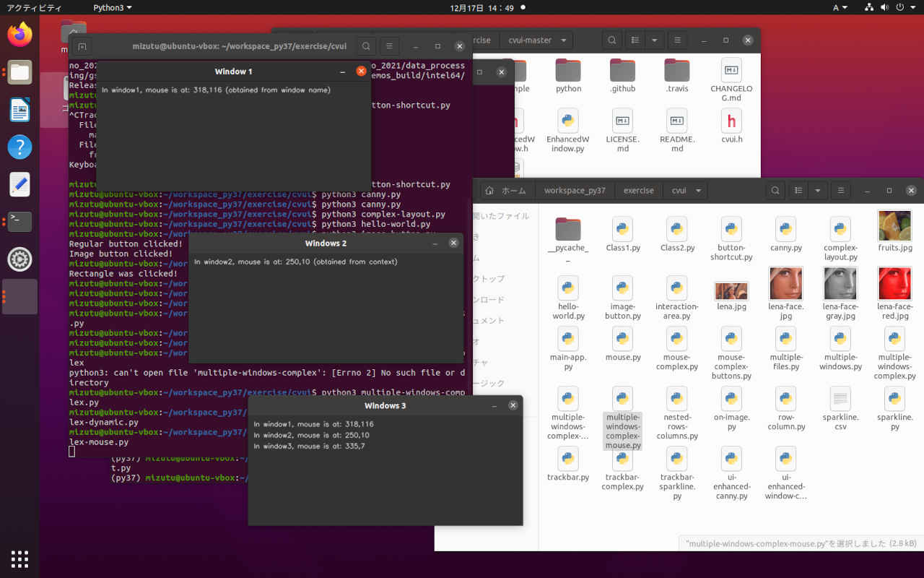Select the canny.py file icon

click(785, 235)
